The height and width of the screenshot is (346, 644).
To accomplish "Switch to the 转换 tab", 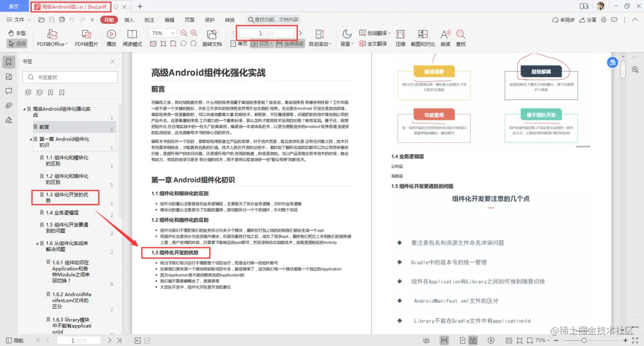I will [230, 20].
